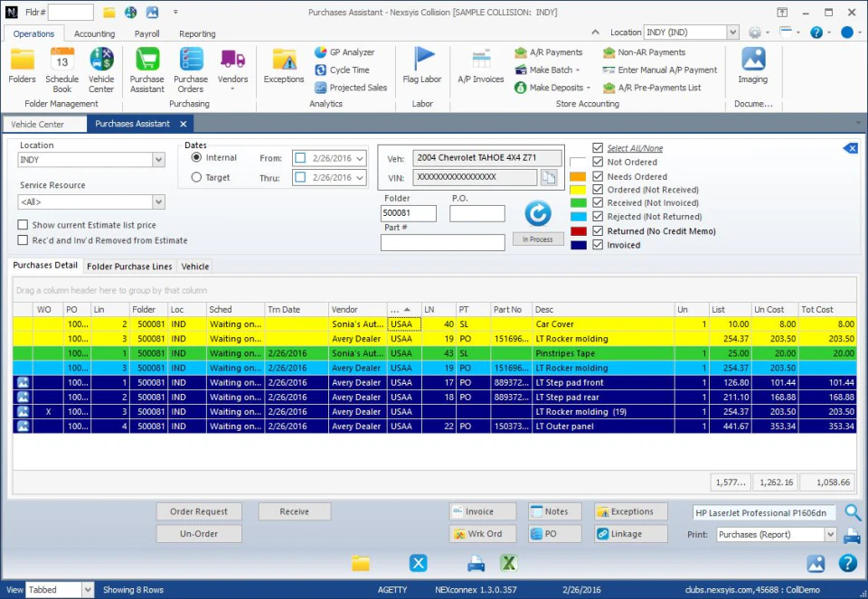Expand the Service Resource dropdown
The image size is (868, 599).
click(158, 202)
